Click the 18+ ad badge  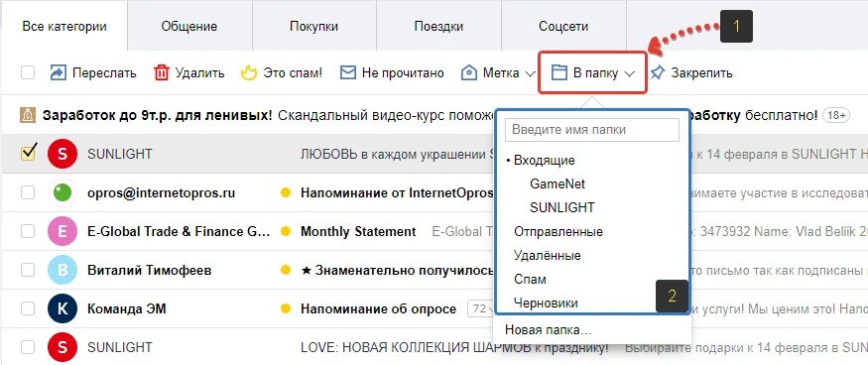[x=836, y=115]
